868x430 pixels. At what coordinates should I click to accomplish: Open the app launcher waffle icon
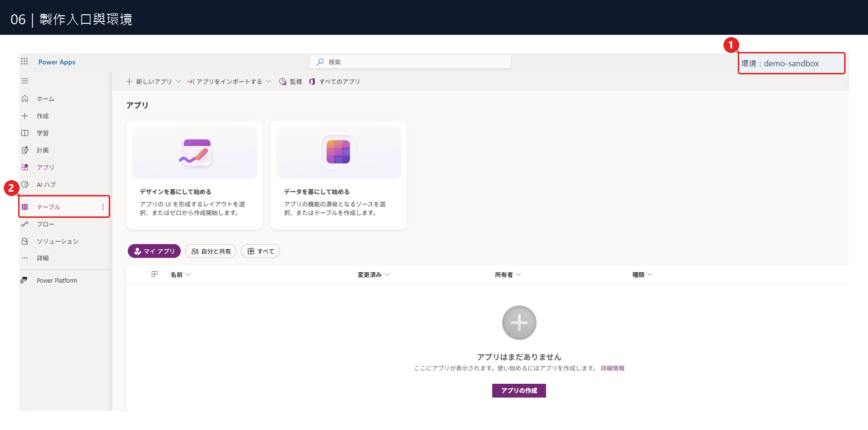pyautogui.click(x=24, y=61)
